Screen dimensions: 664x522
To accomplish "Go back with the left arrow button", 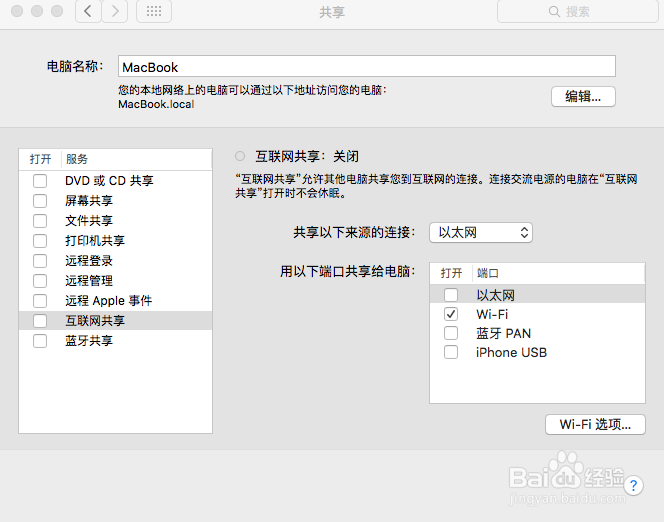I will [88, 11].
